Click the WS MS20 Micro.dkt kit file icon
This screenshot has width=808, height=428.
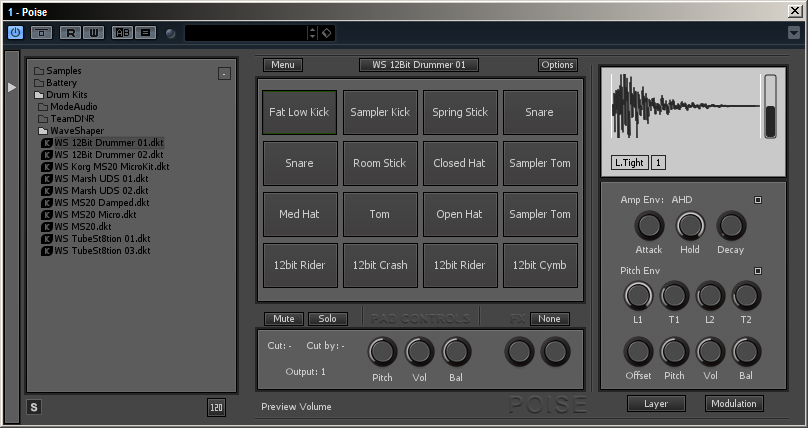47,215
